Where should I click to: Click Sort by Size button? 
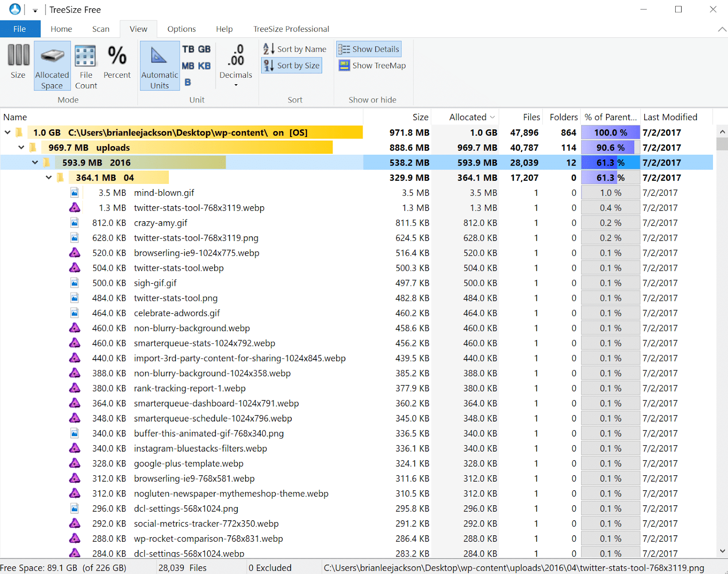[x=292, y=66]
